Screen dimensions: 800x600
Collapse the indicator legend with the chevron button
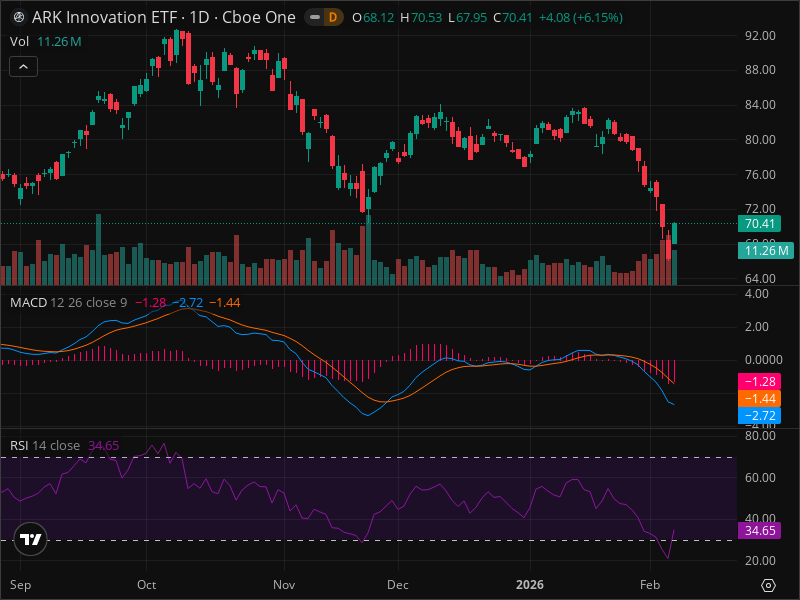pyautogui.click(x=23, y=66)
